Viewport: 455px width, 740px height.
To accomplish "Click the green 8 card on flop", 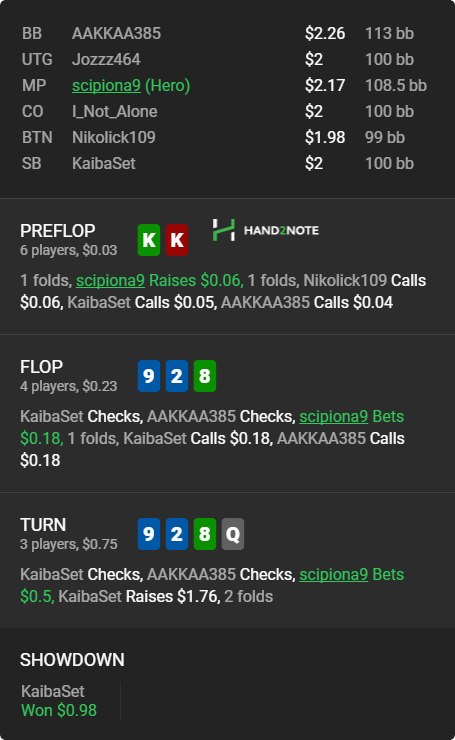I will (205, 376).
